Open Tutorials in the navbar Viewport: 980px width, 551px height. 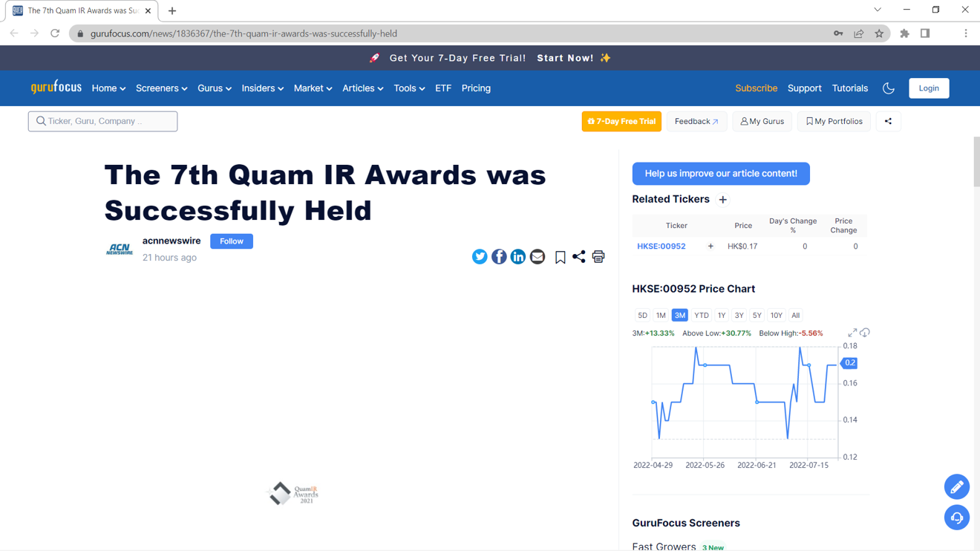point(850,88)
